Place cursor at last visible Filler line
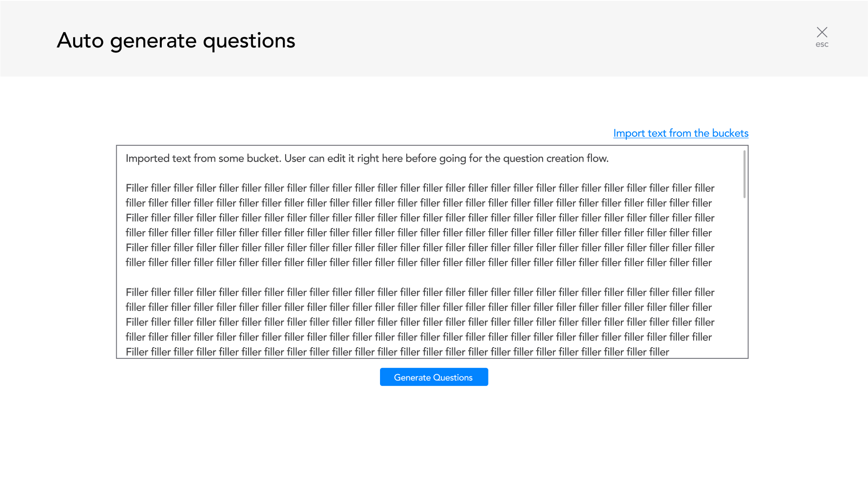This screenshot has width=868, height=488. pos(397,352)
